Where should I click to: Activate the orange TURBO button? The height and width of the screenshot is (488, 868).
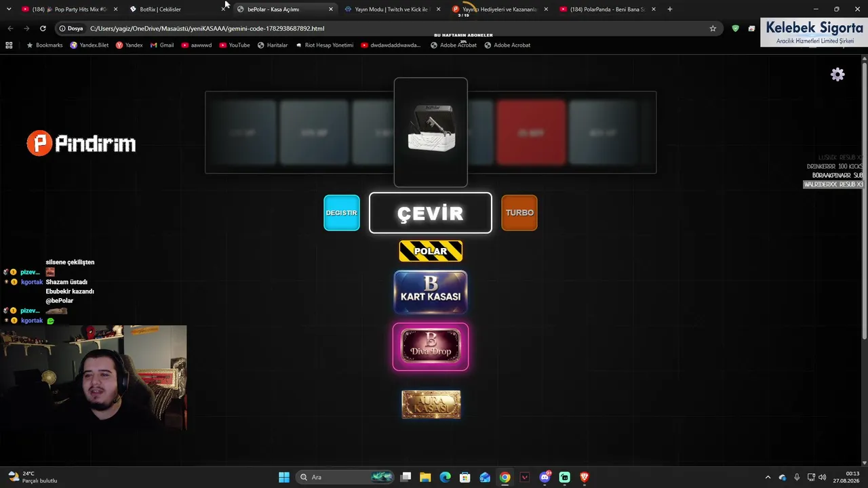tap(519, 213)
